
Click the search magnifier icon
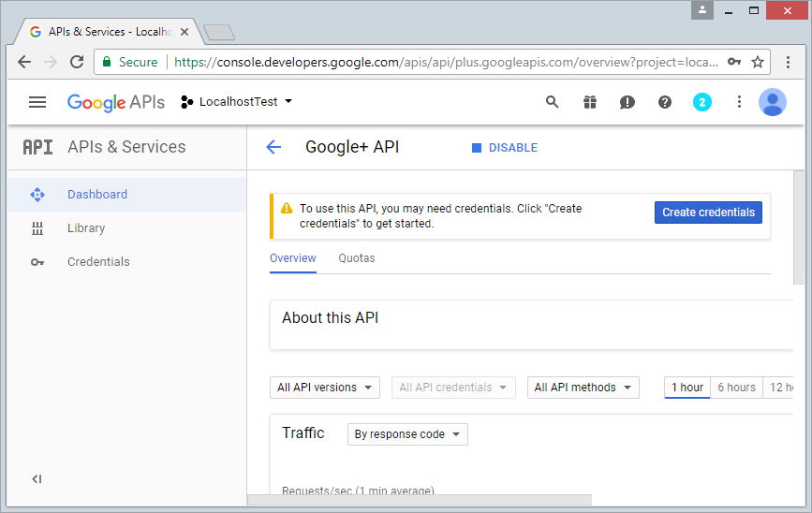552,102
